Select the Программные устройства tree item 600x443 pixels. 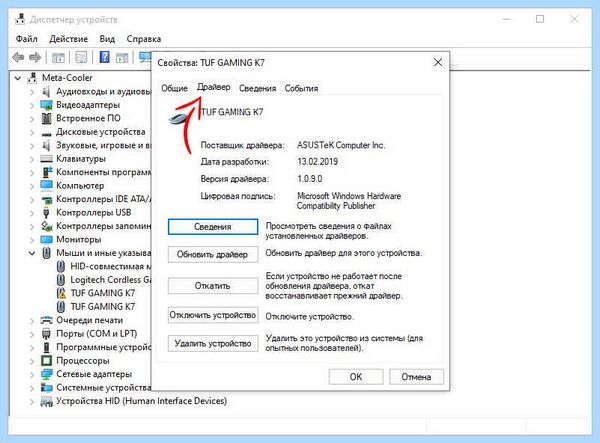104,347
